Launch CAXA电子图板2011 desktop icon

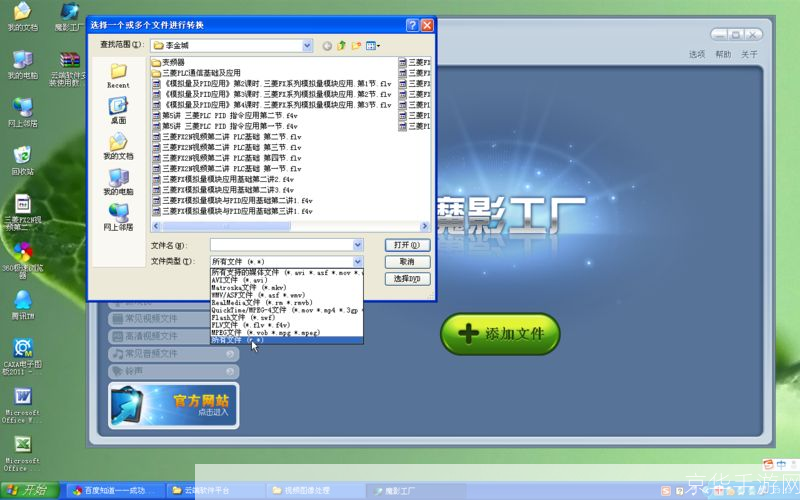(x=22, y=356)
